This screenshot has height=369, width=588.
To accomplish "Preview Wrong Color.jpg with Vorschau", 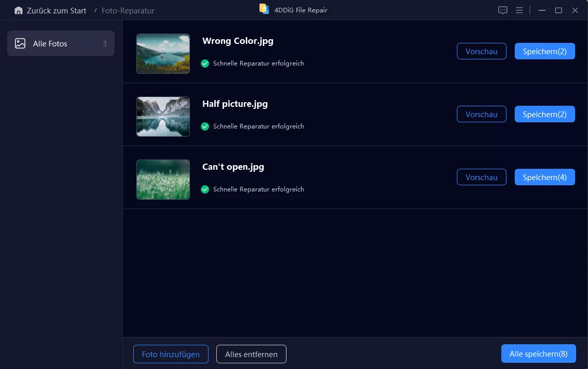I will pyautogui.click(x=481, y=51).
